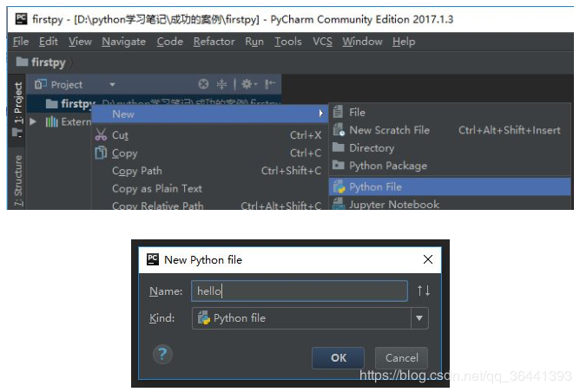Click the Jupyter Notebook icon
This screenshot has width=580, height=392.
[339, 204]
